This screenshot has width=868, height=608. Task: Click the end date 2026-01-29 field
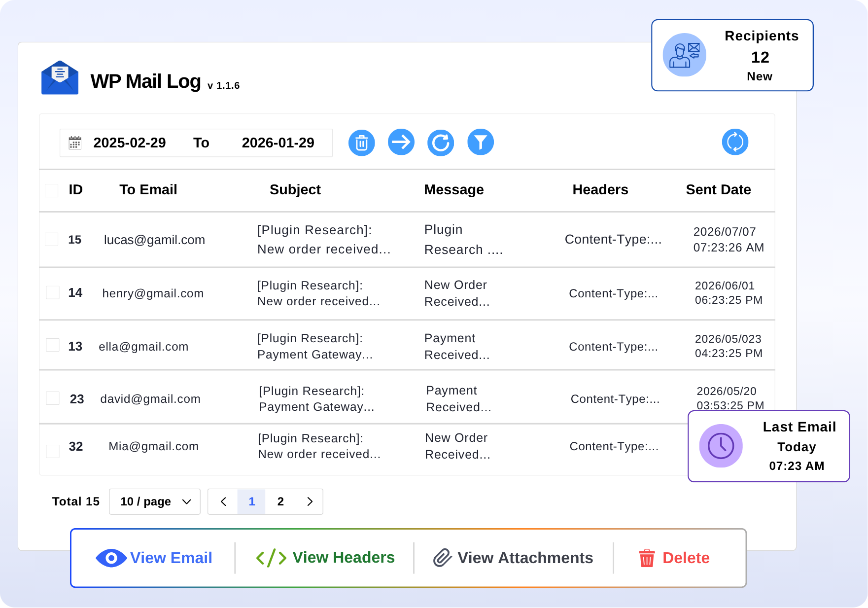(x=278, y=143)
